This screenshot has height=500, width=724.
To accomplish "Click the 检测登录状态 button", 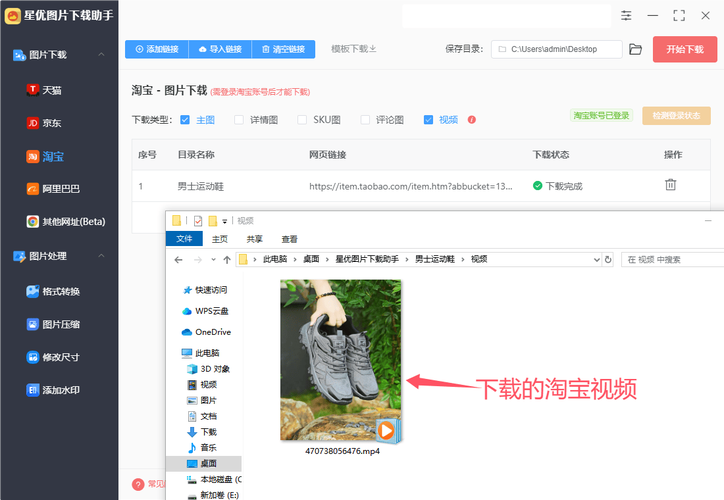I will pos(676,115).
